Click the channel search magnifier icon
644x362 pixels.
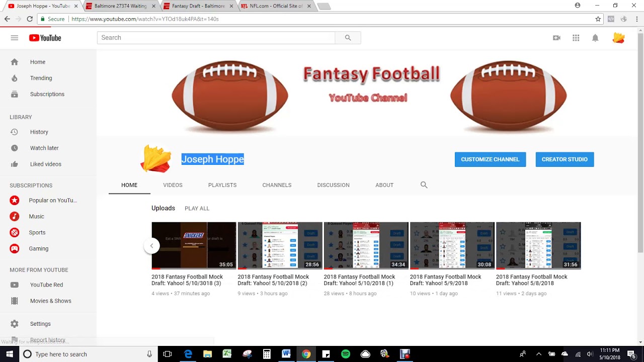pos(424,185)
